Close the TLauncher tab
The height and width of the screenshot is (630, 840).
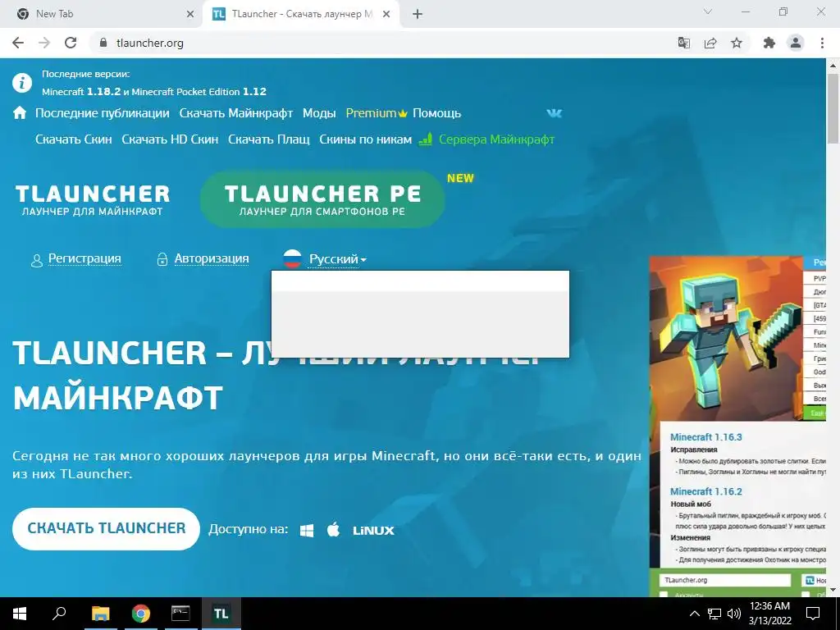(x=386, y=15)
